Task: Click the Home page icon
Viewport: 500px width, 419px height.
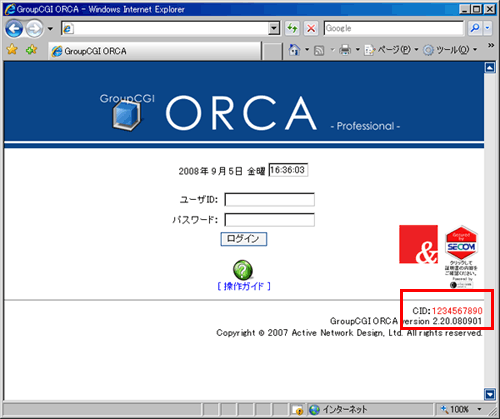Action: [294, 50]
